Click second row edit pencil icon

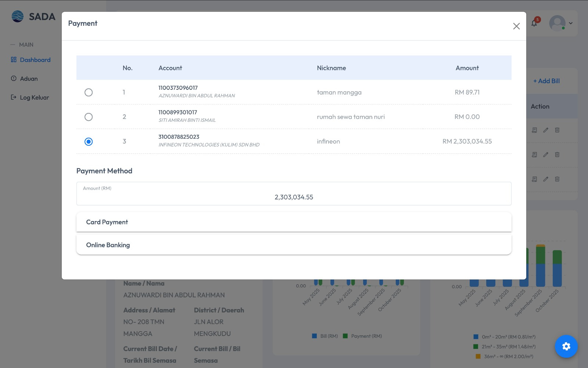pyautogui.click(x=546, y=155)
